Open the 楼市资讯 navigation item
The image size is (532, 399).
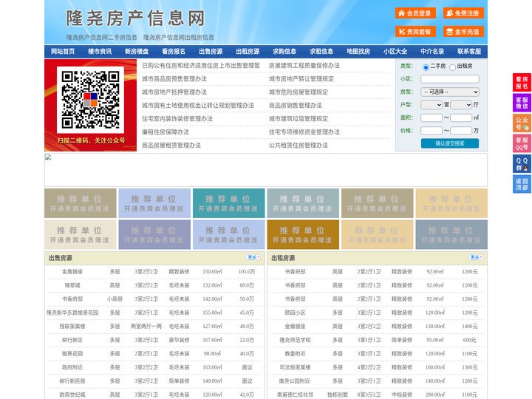100,52
